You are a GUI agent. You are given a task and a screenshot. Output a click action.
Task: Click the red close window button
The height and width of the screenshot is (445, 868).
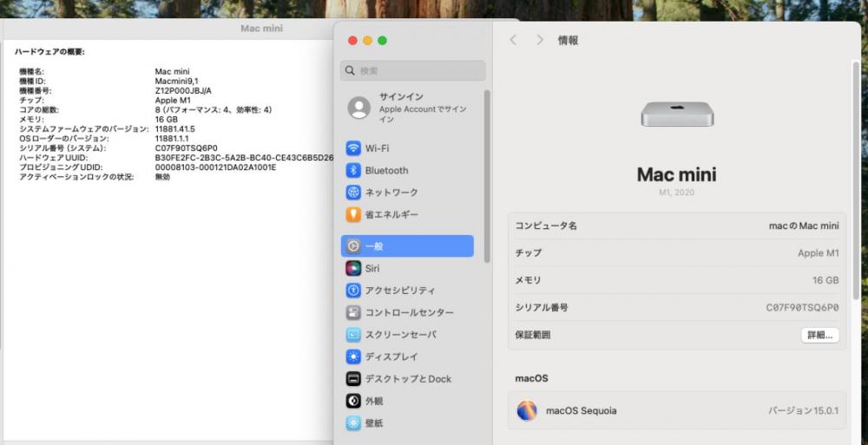point(352,41)
